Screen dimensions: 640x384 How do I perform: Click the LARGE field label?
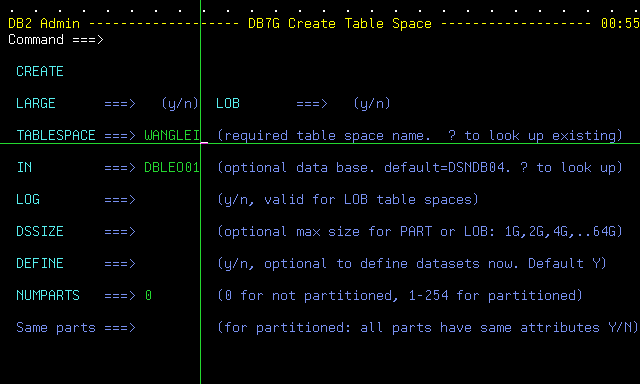point(36,104)
